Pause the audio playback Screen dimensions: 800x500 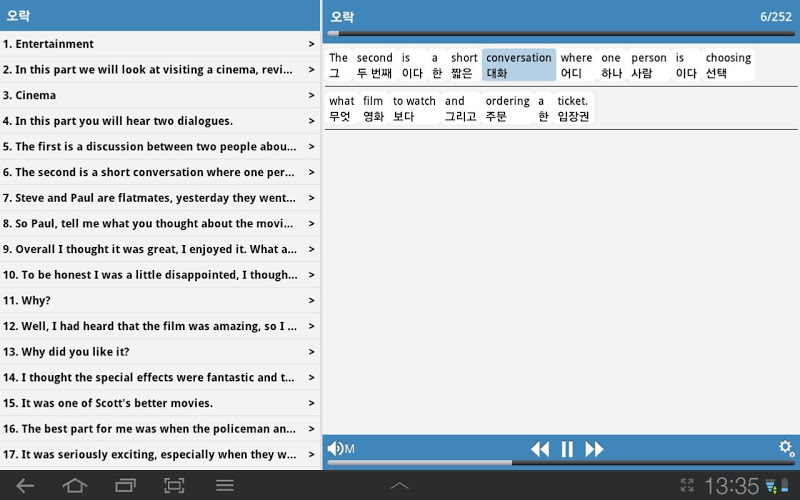click(567, 449)
